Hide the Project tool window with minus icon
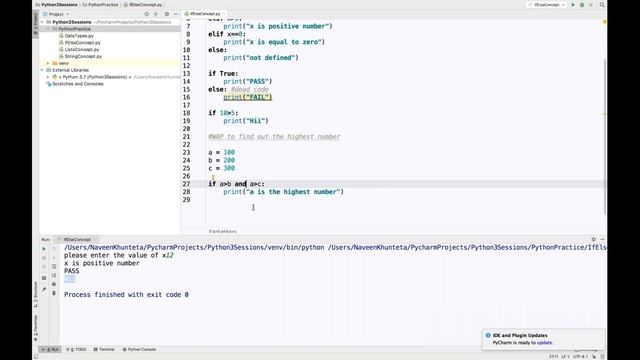Screen dimensions: 640x360 tap(176, 14)
